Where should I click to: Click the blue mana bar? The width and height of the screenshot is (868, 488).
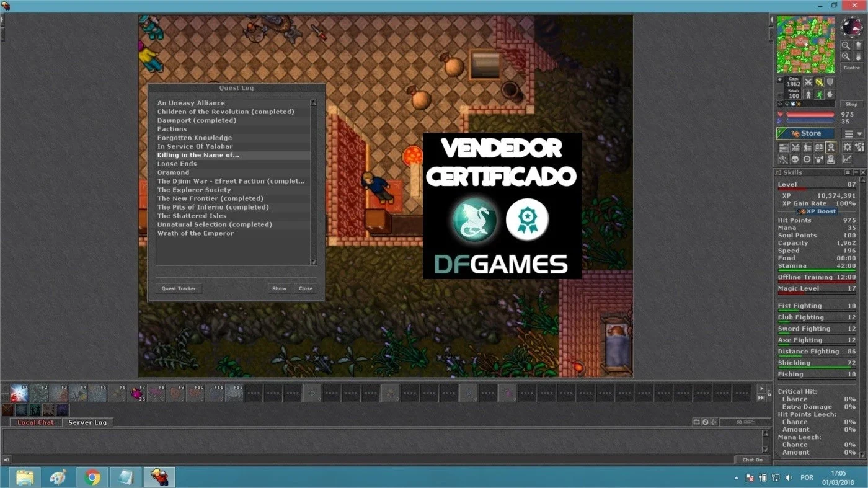pyautogui.click(x=810, y=121)
